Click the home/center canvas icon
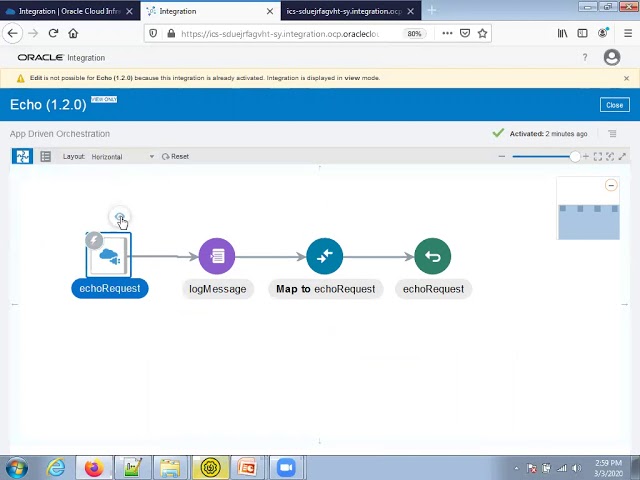Viewport: 640px width, 480px height. point(610,156)
